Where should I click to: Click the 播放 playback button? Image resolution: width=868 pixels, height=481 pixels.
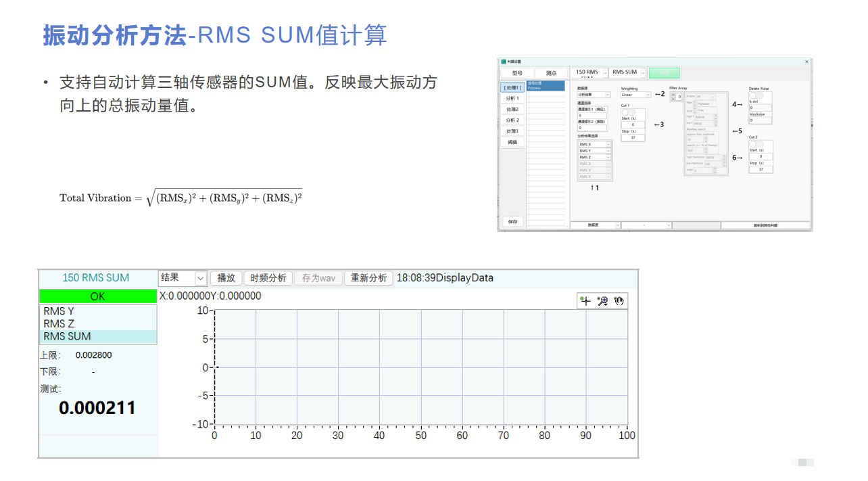226,277
